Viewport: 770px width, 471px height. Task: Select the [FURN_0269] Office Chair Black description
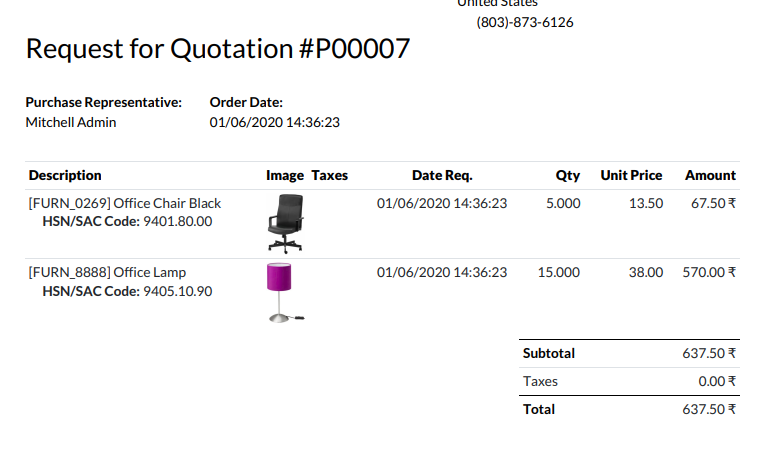click(x=125, y=203)
